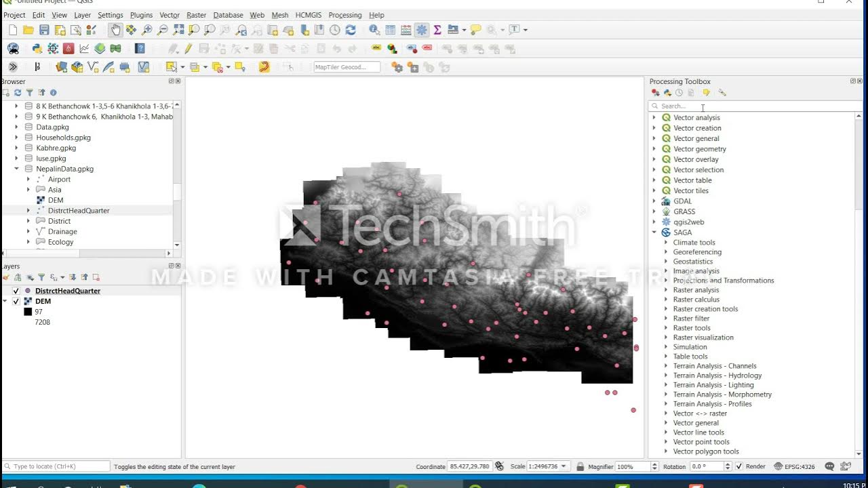The image size is (868, 488).
Task: Select the Identify Features tool
Action: pyautogui.click(x=374, y=30)
